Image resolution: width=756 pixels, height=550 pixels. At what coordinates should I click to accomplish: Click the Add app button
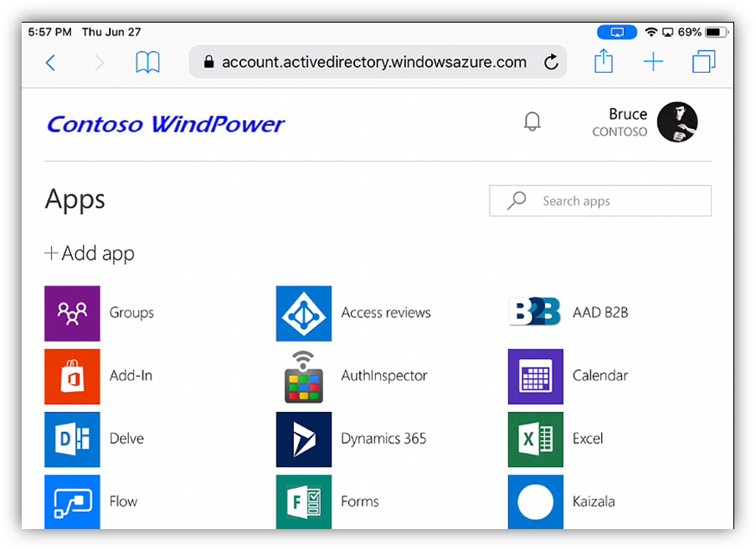(90, 254)
